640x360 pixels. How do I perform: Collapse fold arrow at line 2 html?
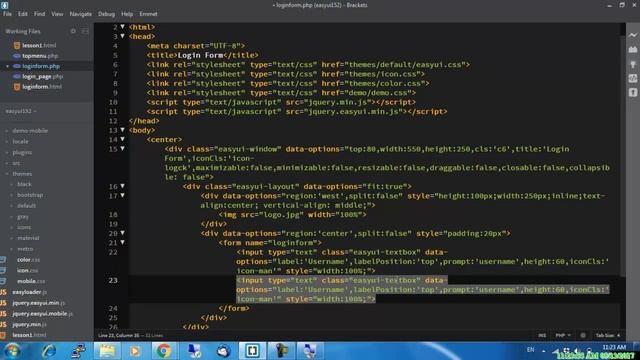point(122,27)
